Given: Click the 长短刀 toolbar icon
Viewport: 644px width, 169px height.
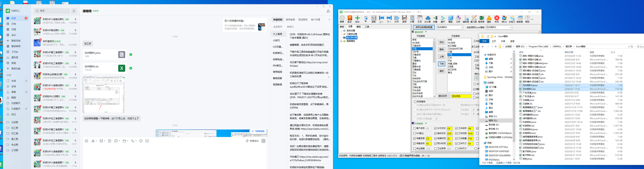Looking at the screenshot, I should point(512,19).
